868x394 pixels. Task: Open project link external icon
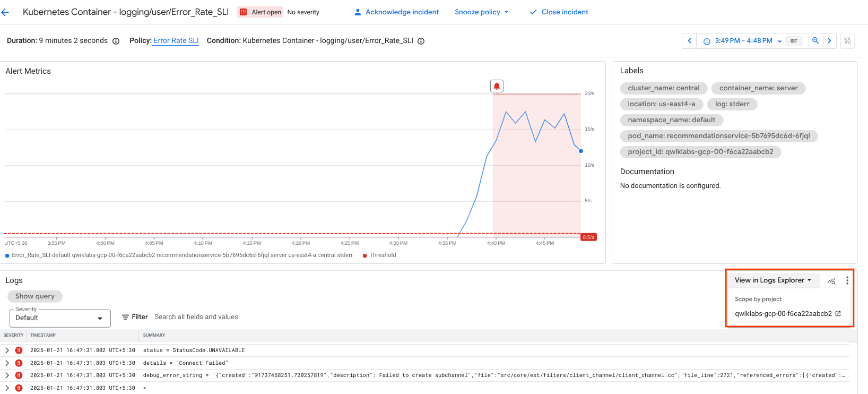(x=838, y=314)
